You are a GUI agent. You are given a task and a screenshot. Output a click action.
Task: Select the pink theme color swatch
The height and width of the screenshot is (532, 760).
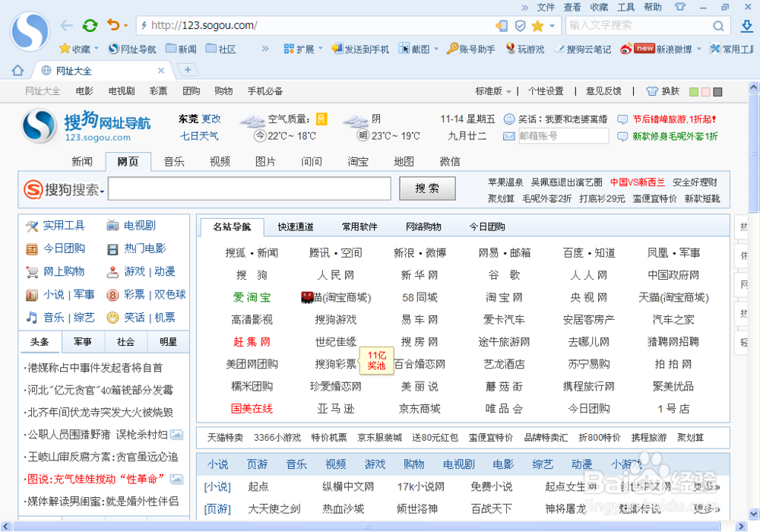[x=706, y=91]
